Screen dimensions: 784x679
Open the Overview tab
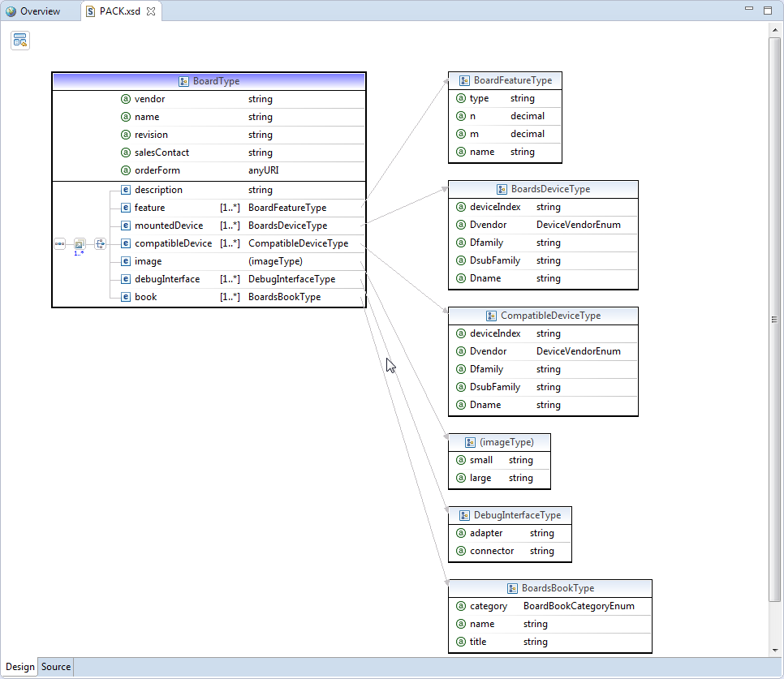click(37, 11)
